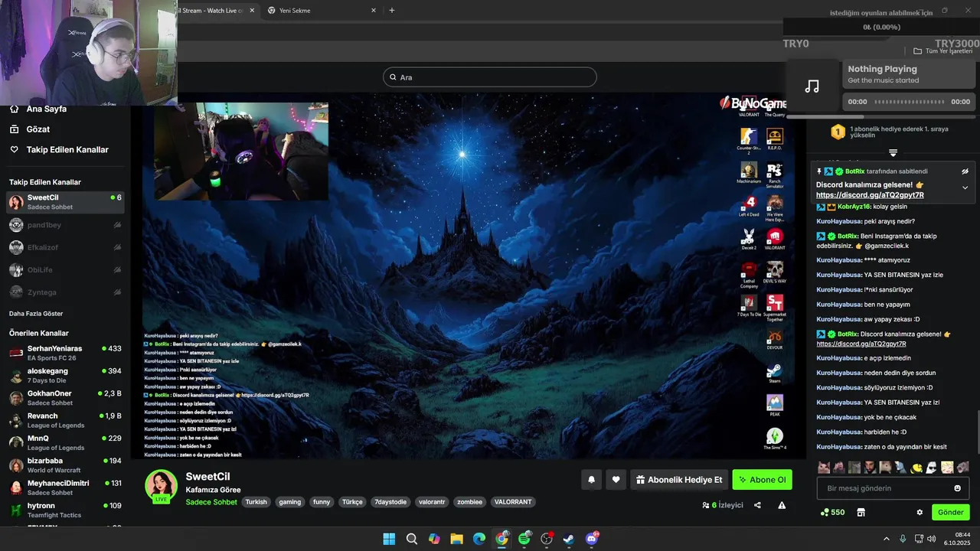
Task: Select the Türkçe tag
Action: point(352,502)
